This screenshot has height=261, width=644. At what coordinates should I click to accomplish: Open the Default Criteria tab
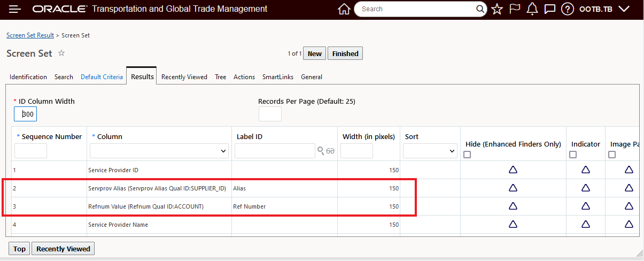point(102,77)
